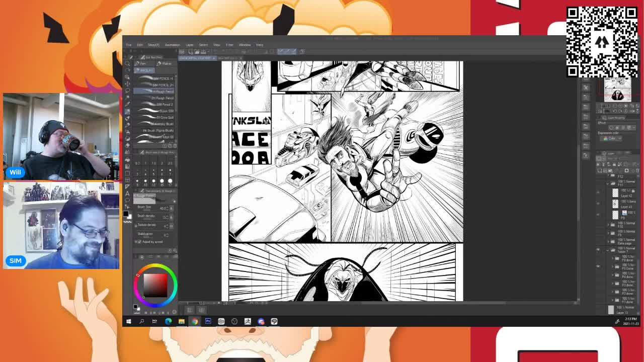Toggle visibility of Layer 43

pos(598,203)
